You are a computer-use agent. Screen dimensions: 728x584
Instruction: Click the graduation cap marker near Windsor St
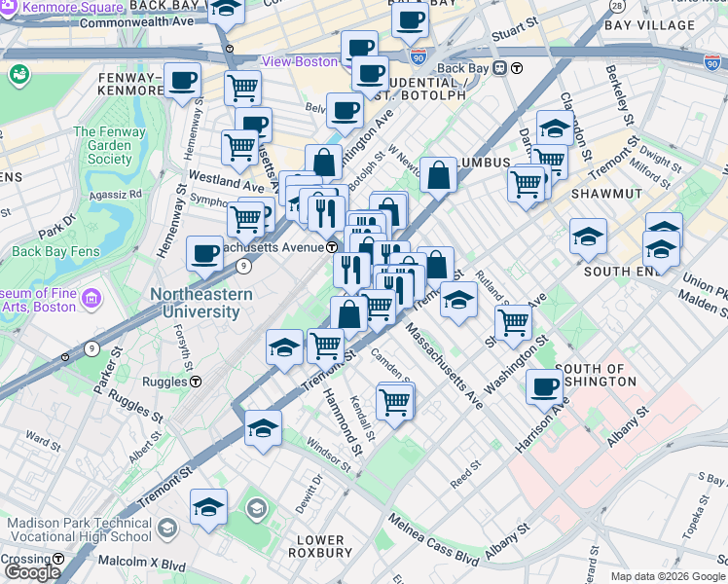[263, 431]
